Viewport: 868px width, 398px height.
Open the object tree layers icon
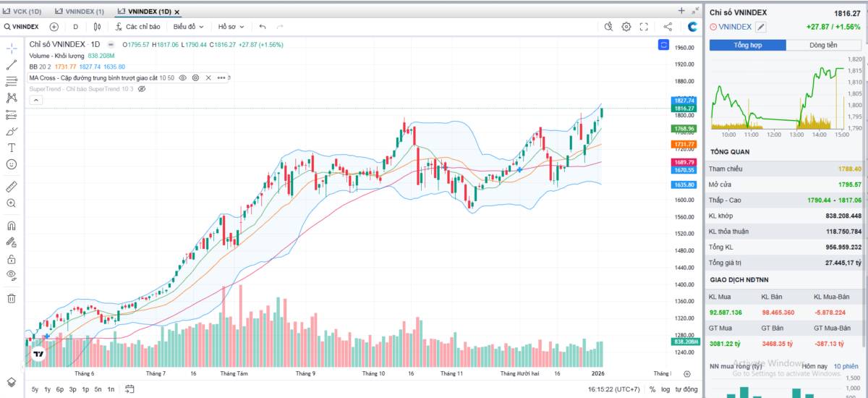[12, 381]
